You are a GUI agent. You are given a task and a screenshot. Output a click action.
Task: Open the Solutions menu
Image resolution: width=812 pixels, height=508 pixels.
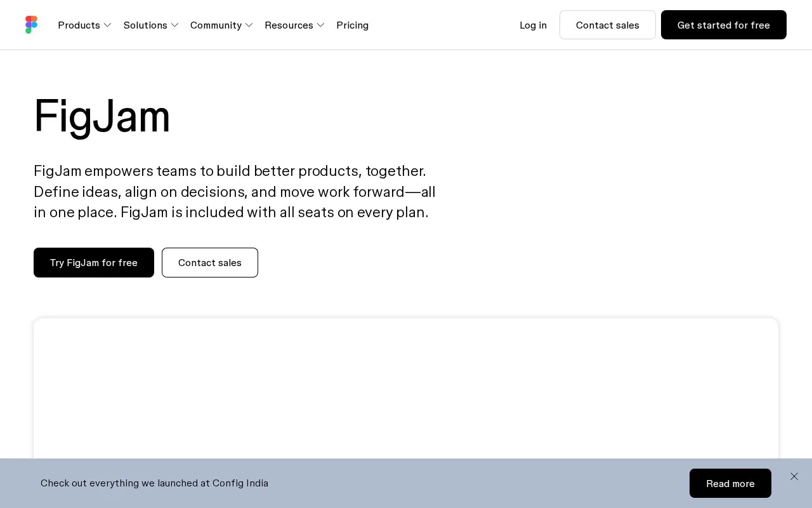pyautogui.click(x=151, y=25)
